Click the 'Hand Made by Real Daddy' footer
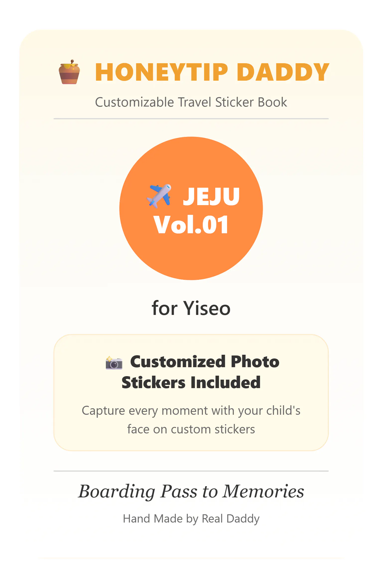The image size is (383, 588). [x=191, y=519]
